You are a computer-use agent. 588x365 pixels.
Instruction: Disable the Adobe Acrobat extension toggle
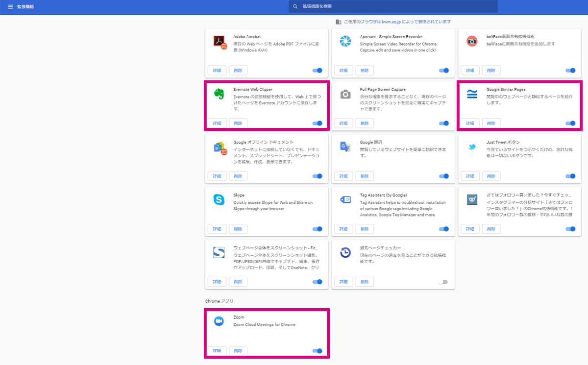pos(318,71)
